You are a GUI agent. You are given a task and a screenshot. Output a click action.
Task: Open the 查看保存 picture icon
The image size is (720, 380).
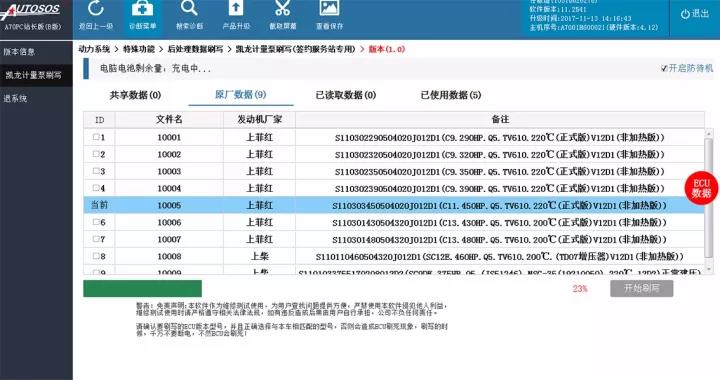329,8
